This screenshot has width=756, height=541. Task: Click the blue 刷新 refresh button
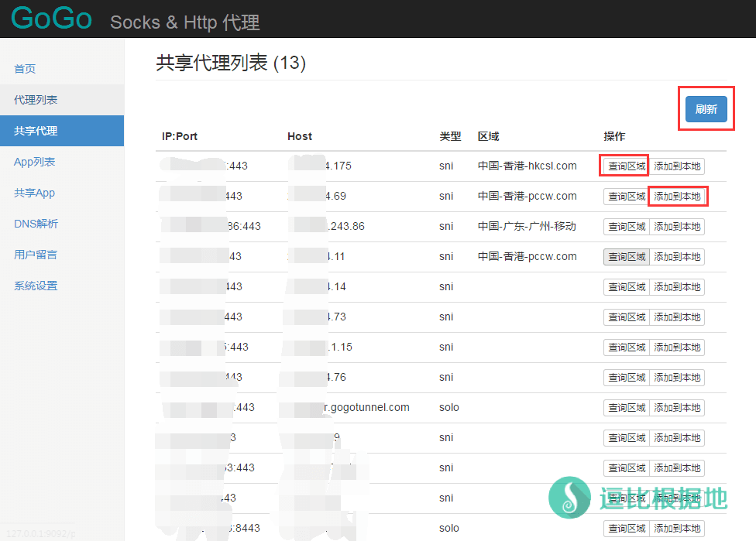[x=706, y=109]
